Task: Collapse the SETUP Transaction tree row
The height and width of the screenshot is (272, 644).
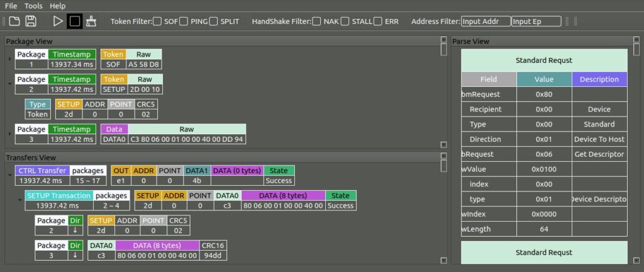Action: tap(19, 200)
